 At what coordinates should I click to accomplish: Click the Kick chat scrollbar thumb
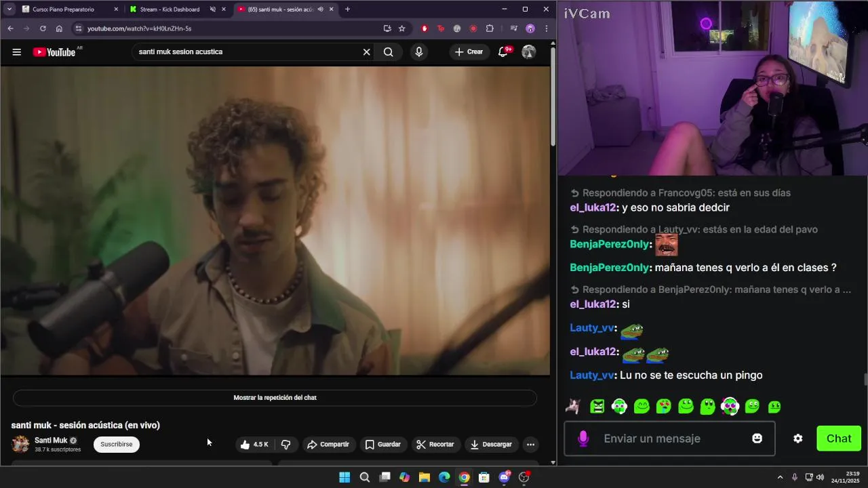[x=865, y=379]
